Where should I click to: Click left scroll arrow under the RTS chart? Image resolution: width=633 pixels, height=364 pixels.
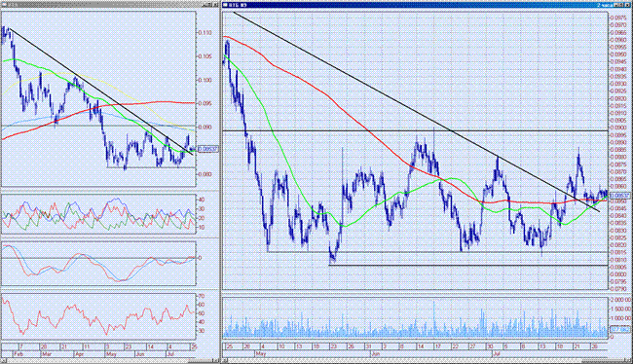click(225, 360)
